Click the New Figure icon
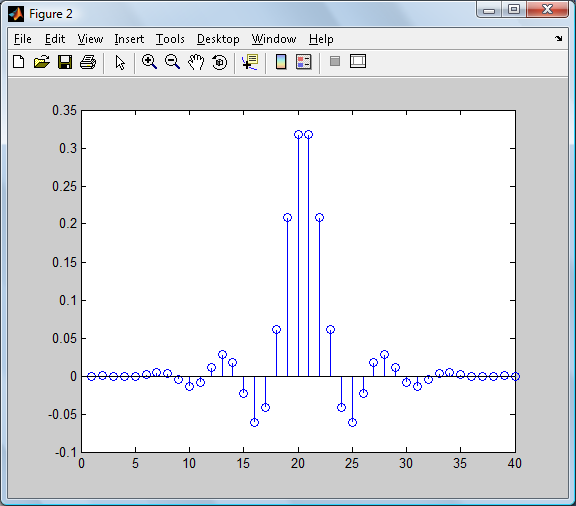 [x=19, y=62]
